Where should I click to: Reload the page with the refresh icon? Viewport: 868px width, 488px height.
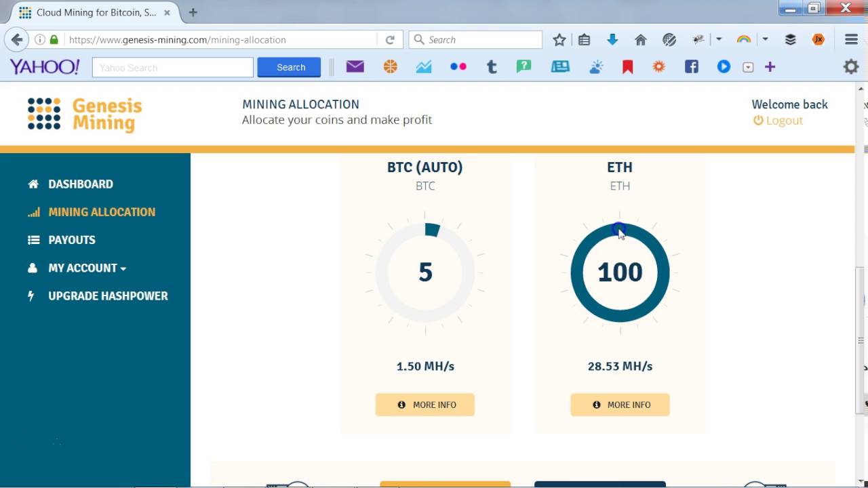390,40
